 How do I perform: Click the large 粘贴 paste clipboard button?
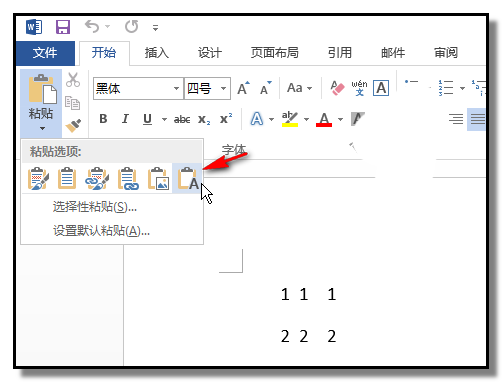click(x=41, y=89)
